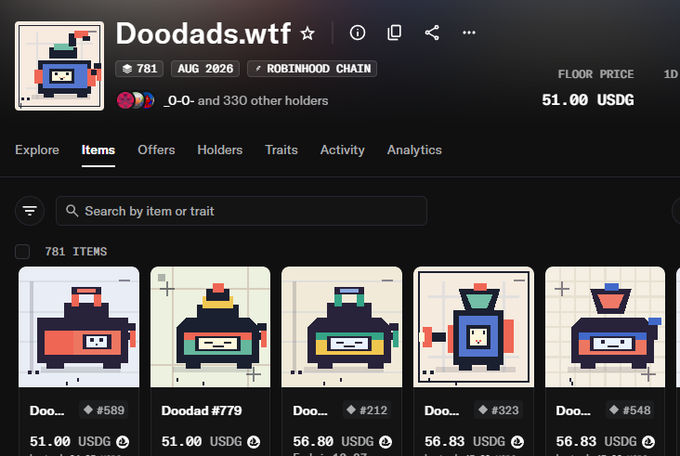
Task: Click the ROBINHOOD CHAIN badge
Action: pyautogui.click(x=312, y=69)
